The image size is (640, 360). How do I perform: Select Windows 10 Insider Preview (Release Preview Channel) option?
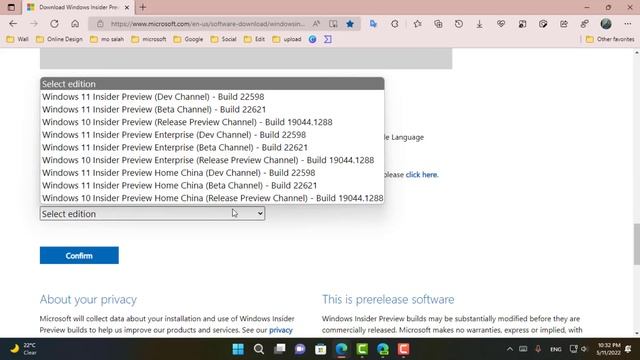click(212, 122)
